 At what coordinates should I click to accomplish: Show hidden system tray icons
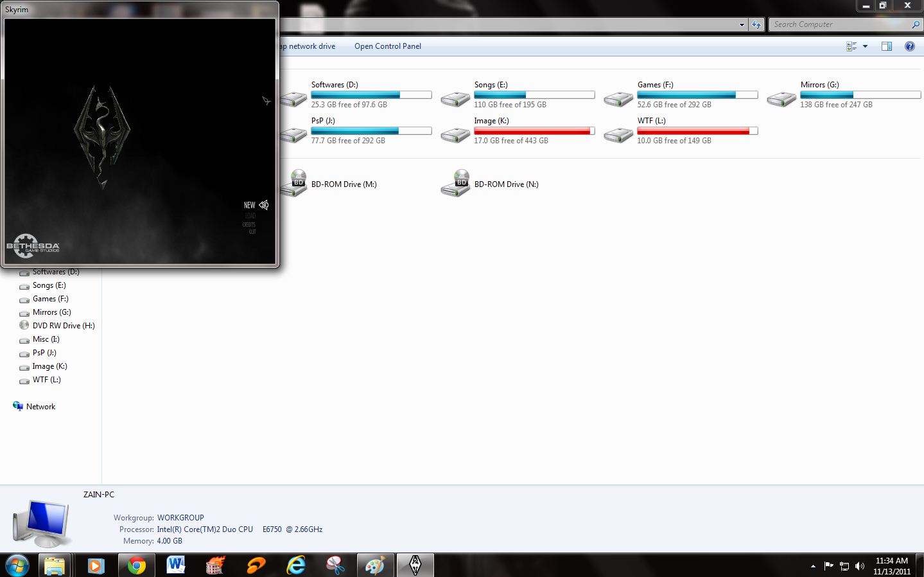click(x=813, y=566)
